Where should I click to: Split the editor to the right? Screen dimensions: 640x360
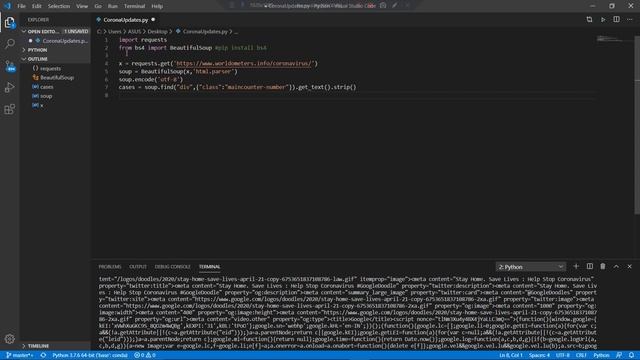(x=616, y=20)
